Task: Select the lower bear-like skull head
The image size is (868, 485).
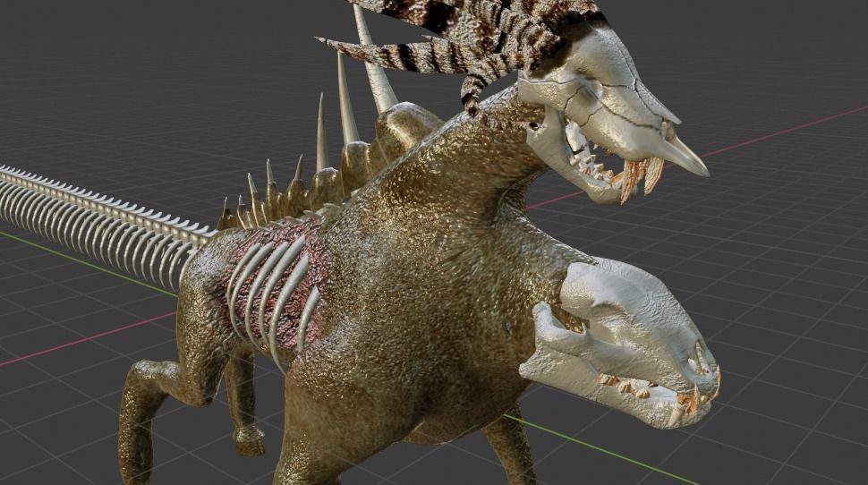Action: (x=620, y=344)
